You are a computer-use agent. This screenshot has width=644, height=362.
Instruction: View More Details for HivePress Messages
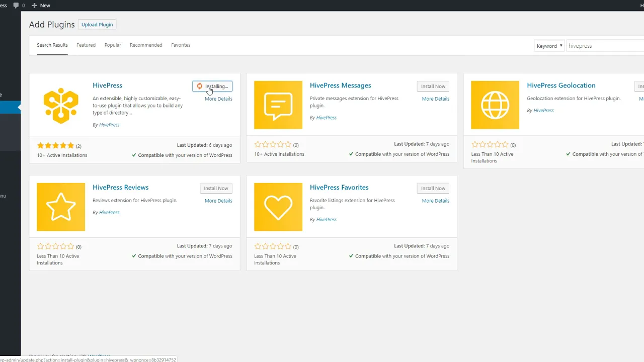(x=436, y=99)
